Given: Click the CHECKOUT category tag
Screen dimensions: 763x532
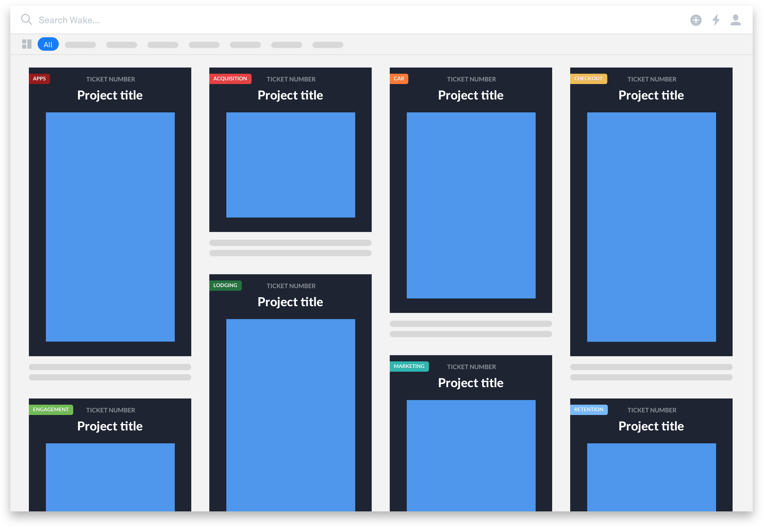Looking at the screenshot, I should [588, 79].
